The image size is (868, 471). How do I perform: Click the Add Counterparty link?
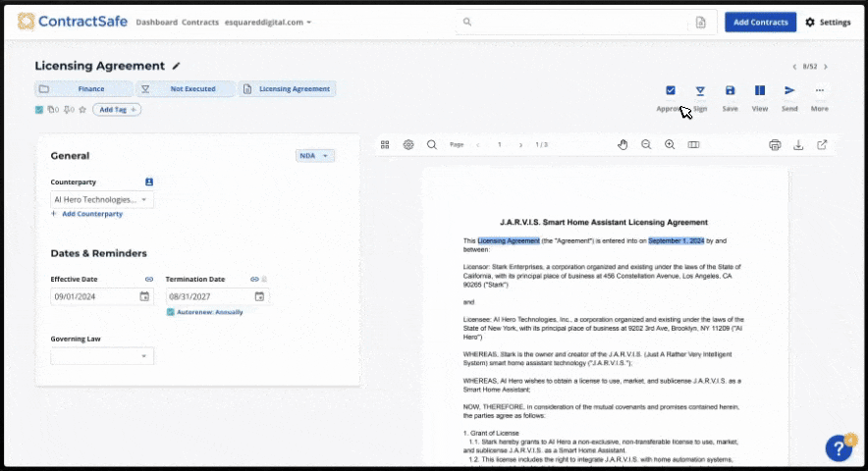click(x=87, y=214)
